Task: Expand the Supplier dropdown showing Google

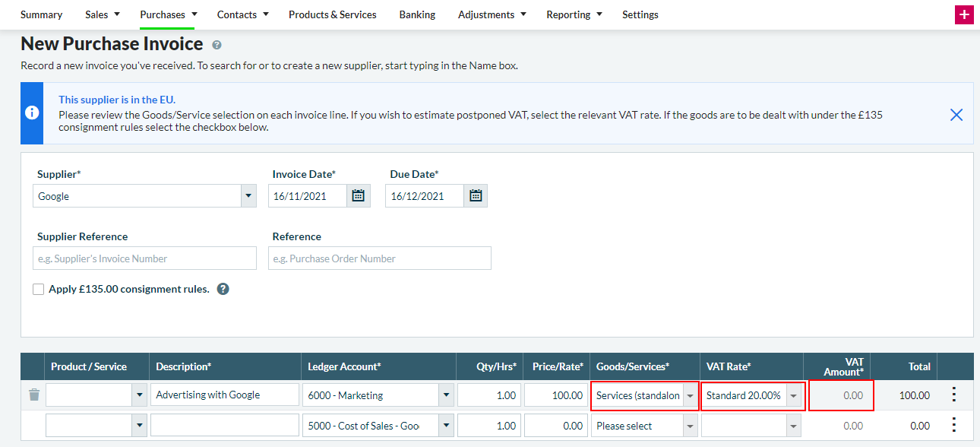Action: [248, 196]
